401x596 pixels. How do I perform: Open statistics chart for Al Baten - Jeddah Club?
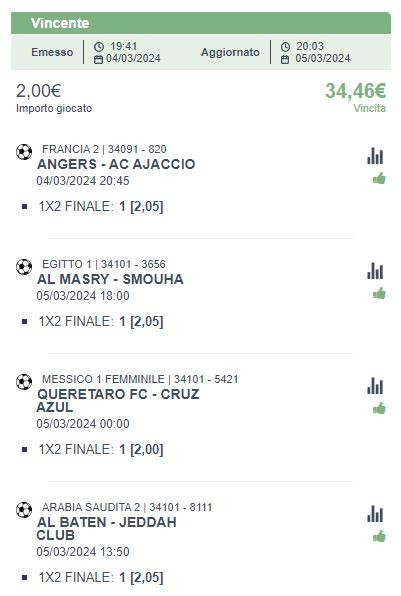coord(375,514)
